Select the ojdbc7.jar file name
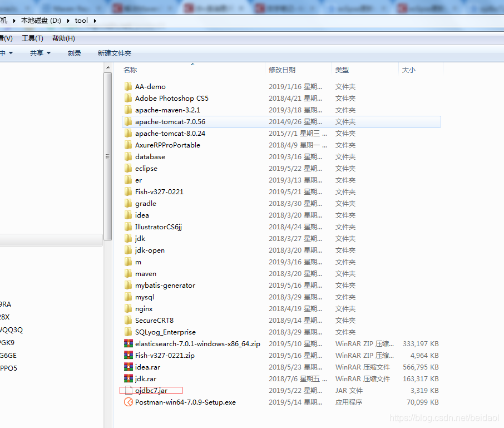Viewport: 504px width, 428px height. (x=151, y=390)
